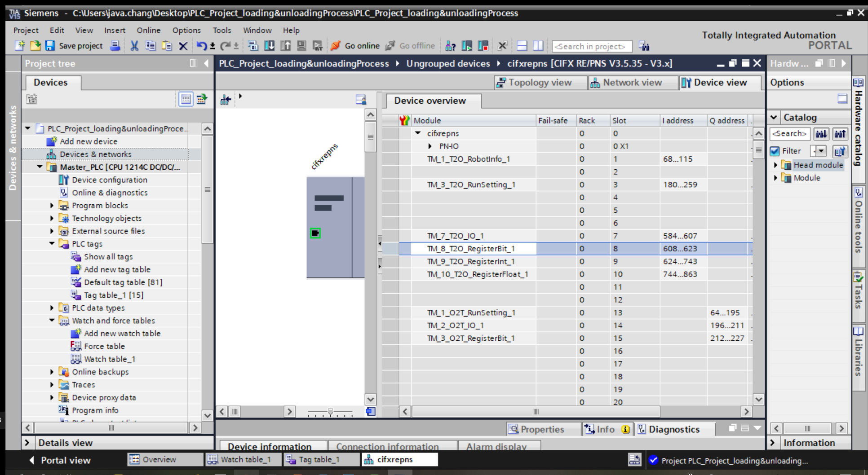Open the catalog profile dropdown
Viewport: 868px width, 475px height.
tap(821, 151)
